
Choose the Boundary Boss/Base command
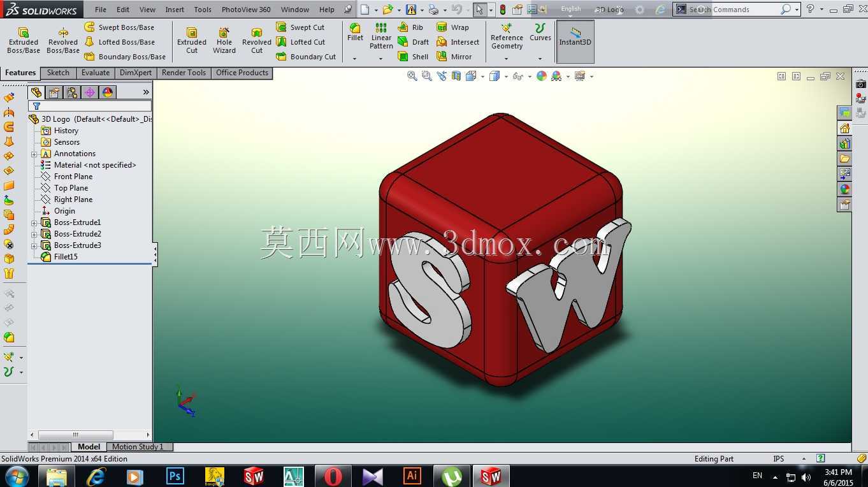tap(125, 57)
